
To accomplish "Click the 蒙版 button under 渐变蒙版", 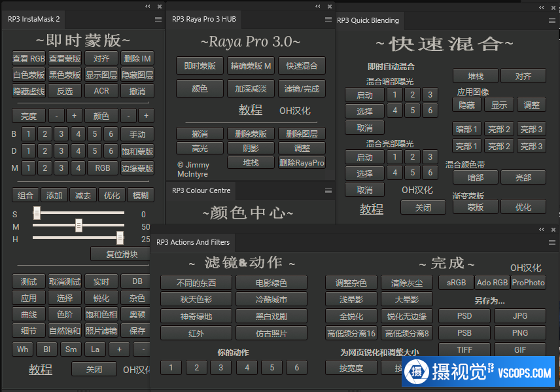I will pyautogui.click(x=476, y=207).
